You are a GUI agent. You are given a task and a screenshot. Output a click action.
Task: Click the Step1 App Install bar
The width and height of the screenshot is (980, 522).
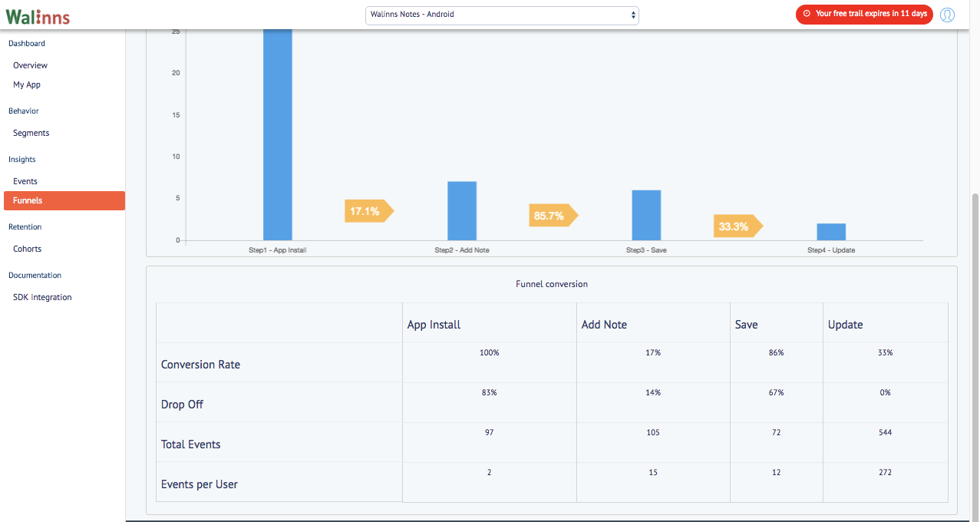coord(278,134)
